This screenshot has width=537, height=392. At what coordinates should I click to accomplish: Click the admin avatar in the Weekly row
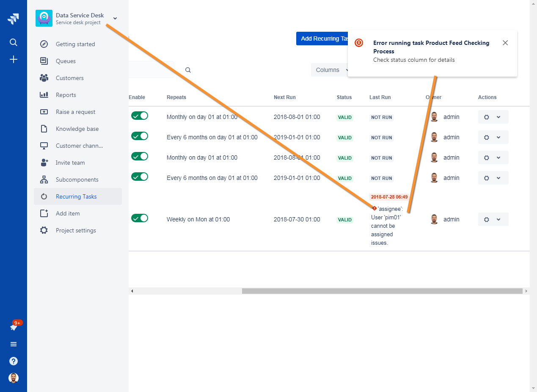point(434,219)
